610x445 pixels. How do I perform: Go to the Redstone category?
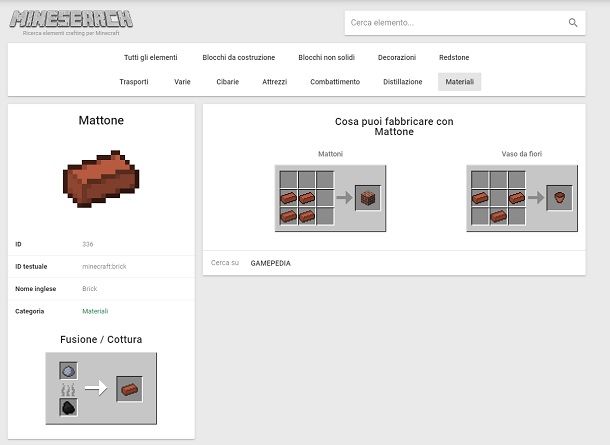(x=454, y=58)
